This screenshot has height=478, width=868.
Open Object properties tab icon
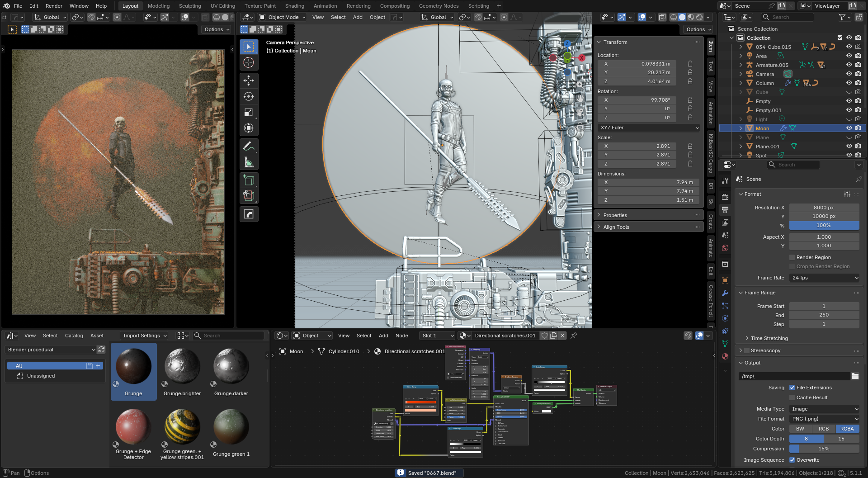pos(725,280)
